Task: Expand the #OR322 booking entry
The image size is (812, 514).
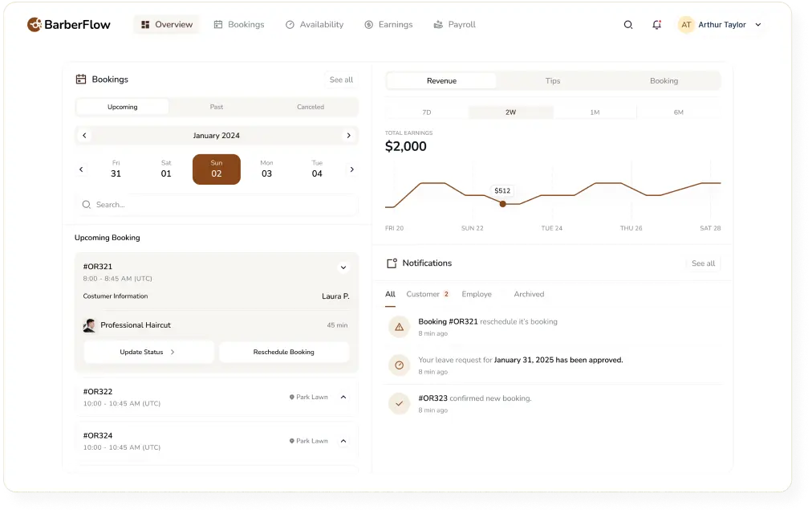Action: [343, 397]
